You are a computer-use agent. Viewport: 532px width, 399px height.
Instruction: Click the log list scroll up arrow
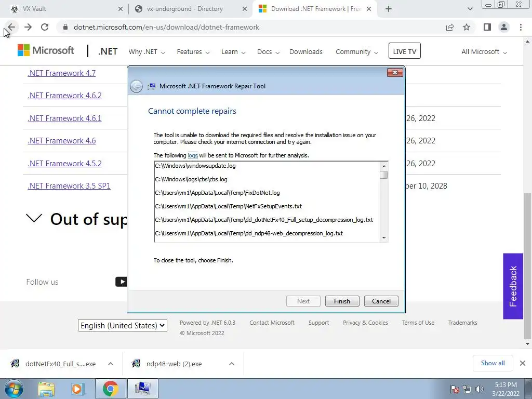[x=384, y=166]
